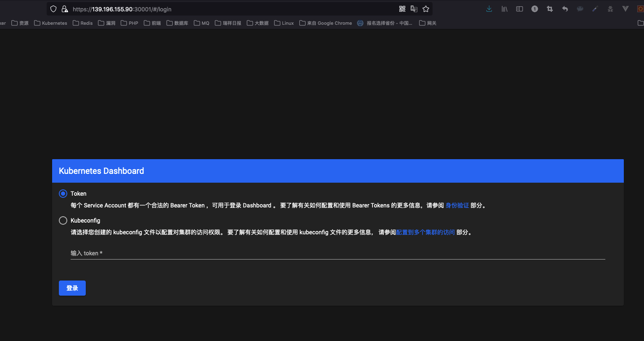Open the insecure connection lock icon
This screenshot has width=644, height=341.
click(x=64, y=9)
